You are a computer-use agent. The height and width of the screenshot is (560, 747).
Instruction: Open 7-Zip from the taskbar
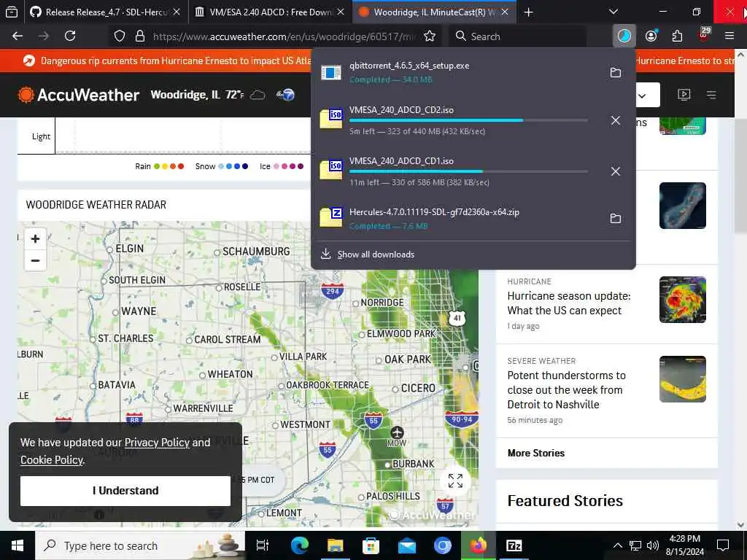pos(514,545)
